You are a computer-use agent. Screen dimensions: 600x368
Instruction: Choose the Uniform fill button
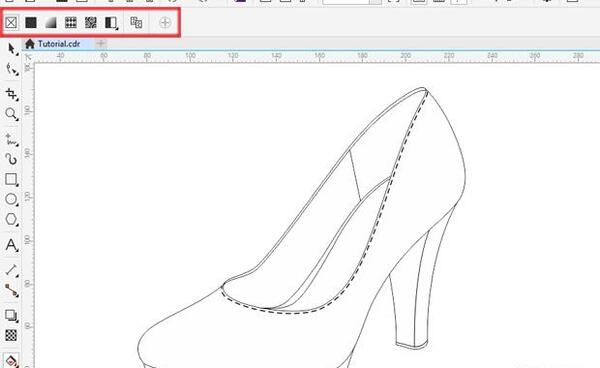31,23
